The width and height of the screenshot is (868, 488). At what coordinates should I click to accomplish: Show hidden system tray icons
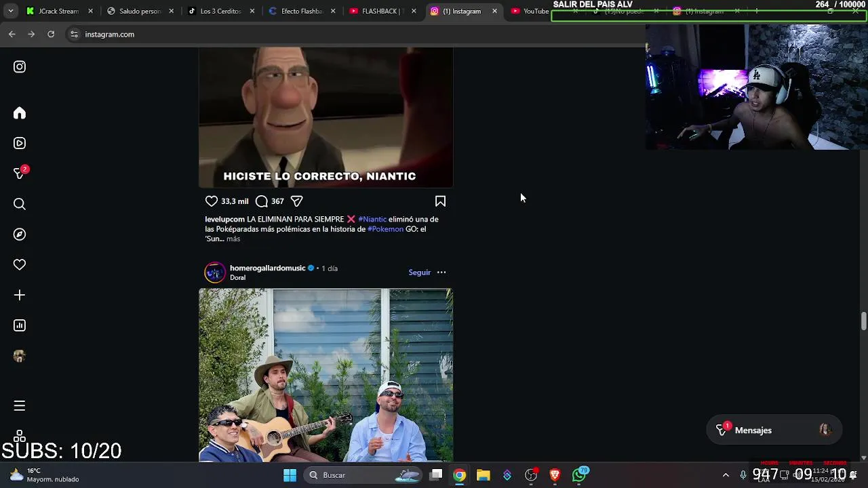(x=726, y=475)
